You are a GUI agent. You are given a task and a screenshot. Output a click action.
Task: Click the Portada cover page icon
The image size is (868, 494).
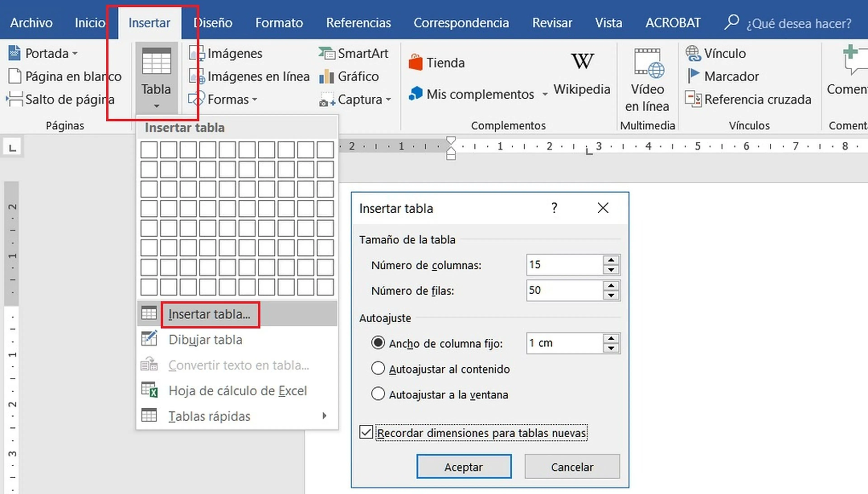14,53
